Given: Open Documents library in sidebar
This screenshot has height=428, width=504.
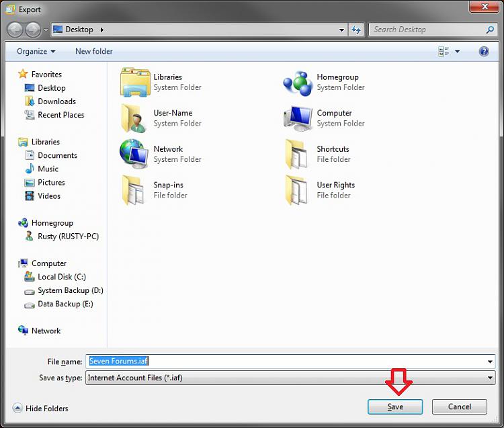Looking at the screenshot, I should click(51, 155).
